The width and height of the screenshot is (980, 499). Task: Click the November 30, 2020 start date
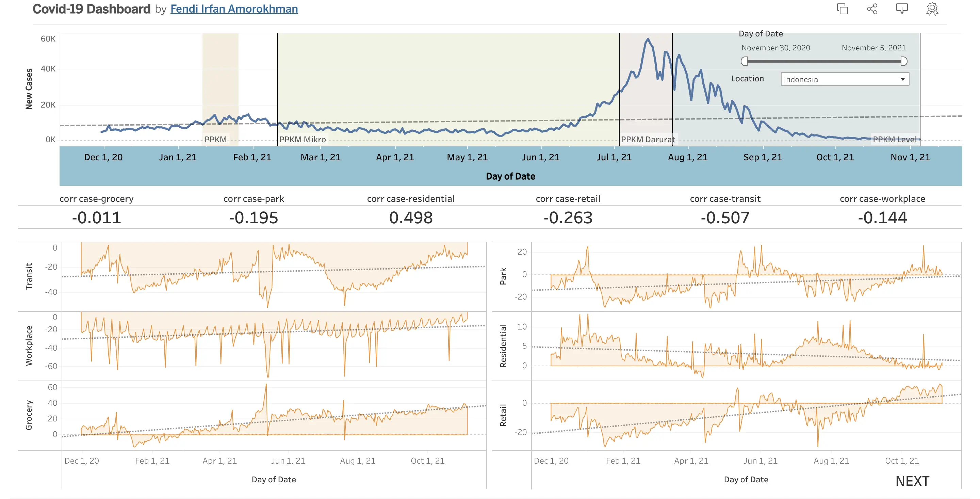click(x=775, y=48)
